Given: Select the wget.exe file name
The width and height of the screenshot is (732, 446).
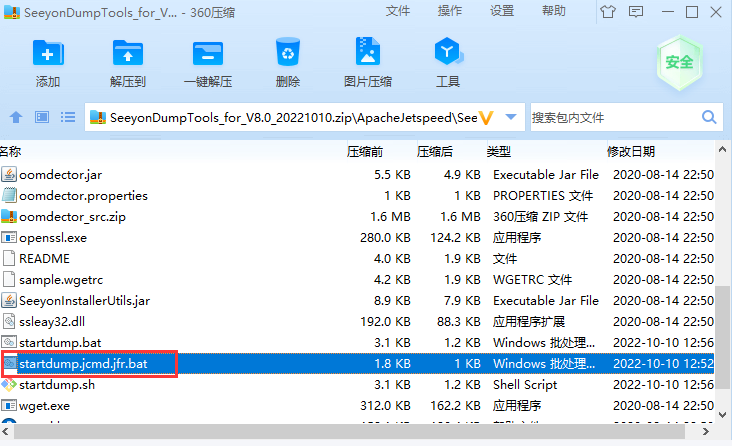Looking at the screenshot, I should click(44, 406).
